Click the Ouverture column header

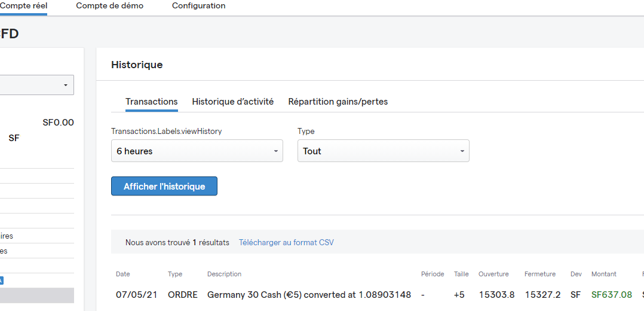[493, 274]
